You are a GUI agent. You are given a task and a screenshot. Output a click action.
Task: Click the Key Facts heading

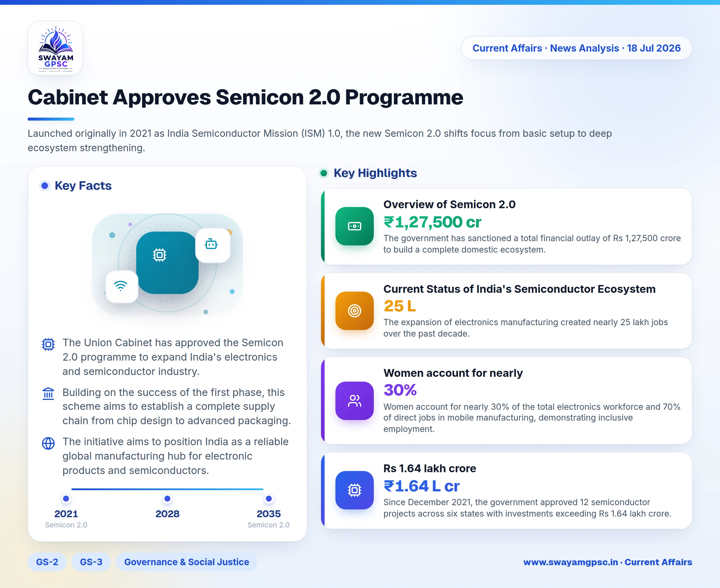83,186
